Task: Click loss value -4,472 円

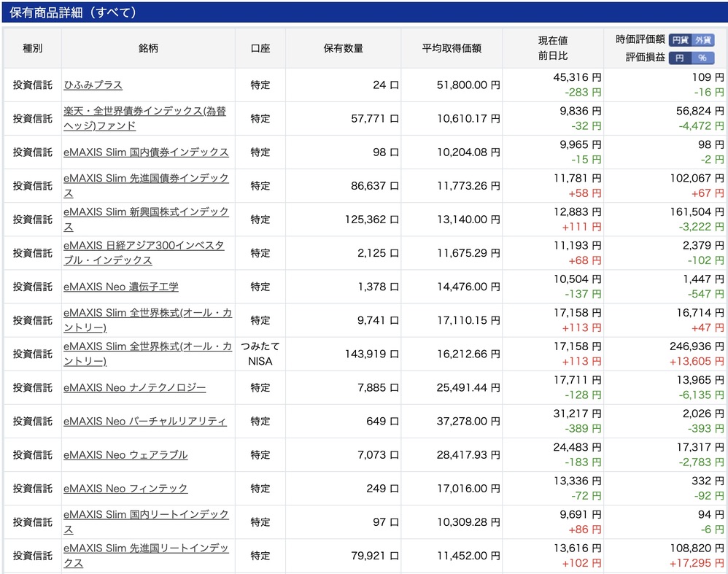Action: pyautogui.click(x=701, y=126)
